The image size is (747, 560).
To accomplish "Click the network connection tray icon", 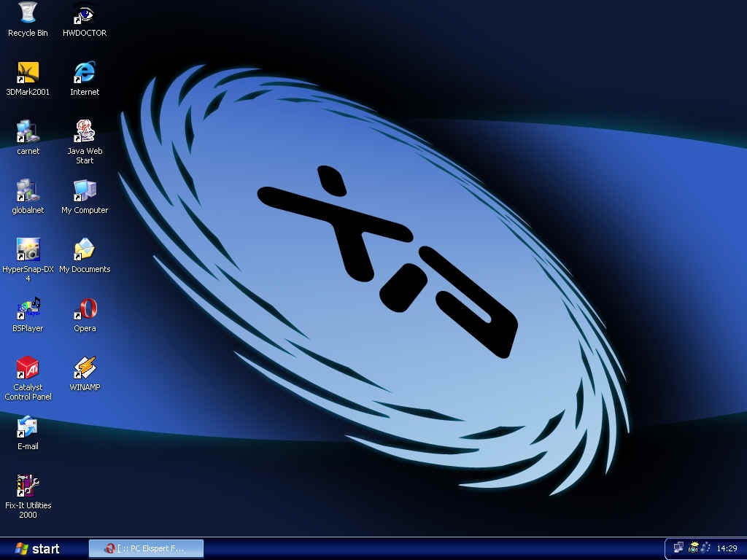I will pyautogui.click(x=678, y=548).
